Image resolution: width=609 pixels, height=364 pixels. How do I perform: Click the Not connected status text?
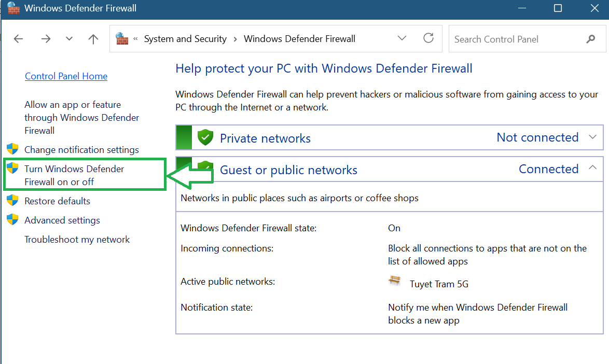(x=537, y=137)
